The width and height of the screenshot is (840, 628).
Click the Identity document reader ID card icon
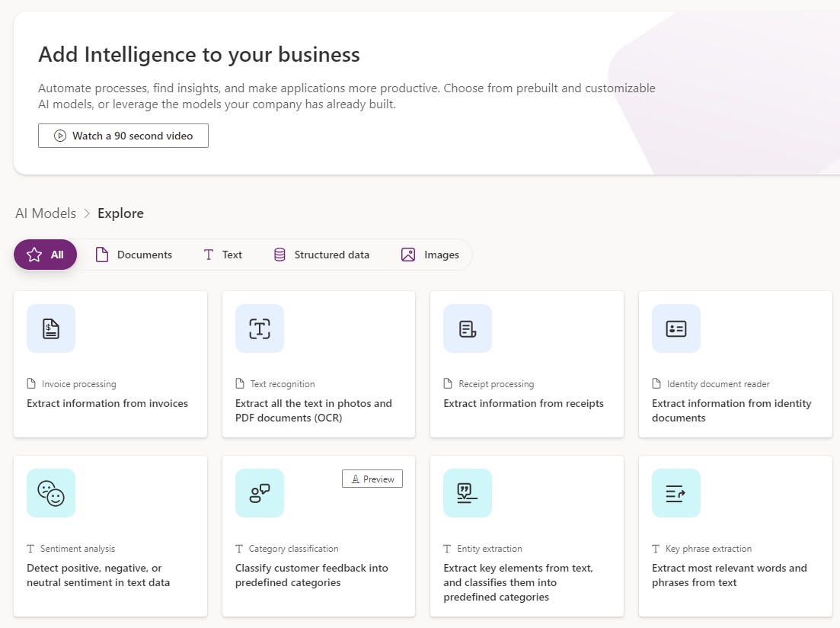(x=676, y=328)
